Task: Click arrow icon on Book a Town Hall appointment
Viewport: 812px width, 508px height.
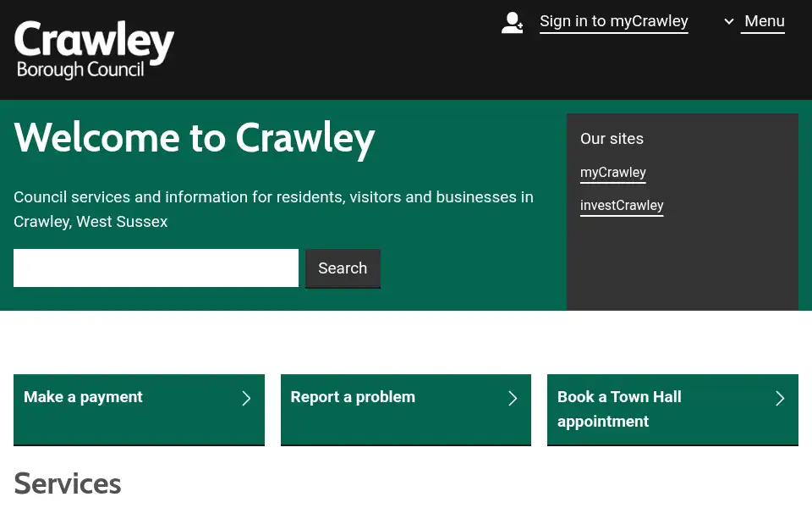Action: click(780, 398)
